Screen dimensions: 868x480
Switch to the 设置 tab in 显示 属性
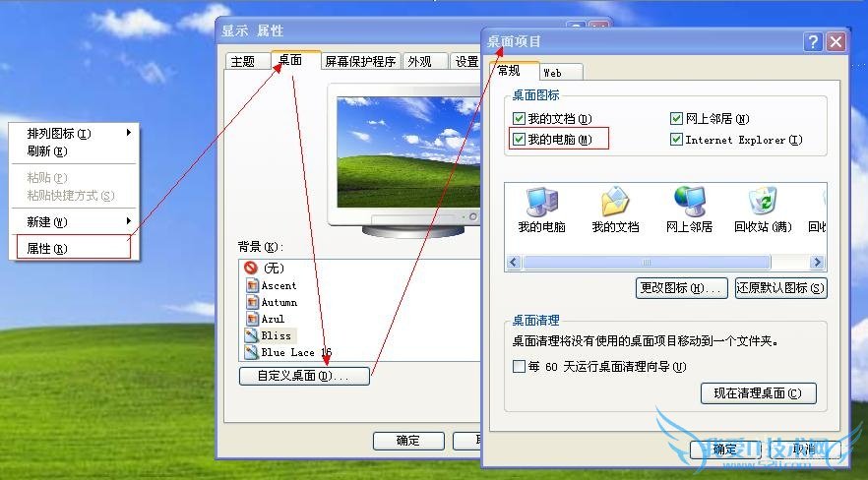[465, 61]
